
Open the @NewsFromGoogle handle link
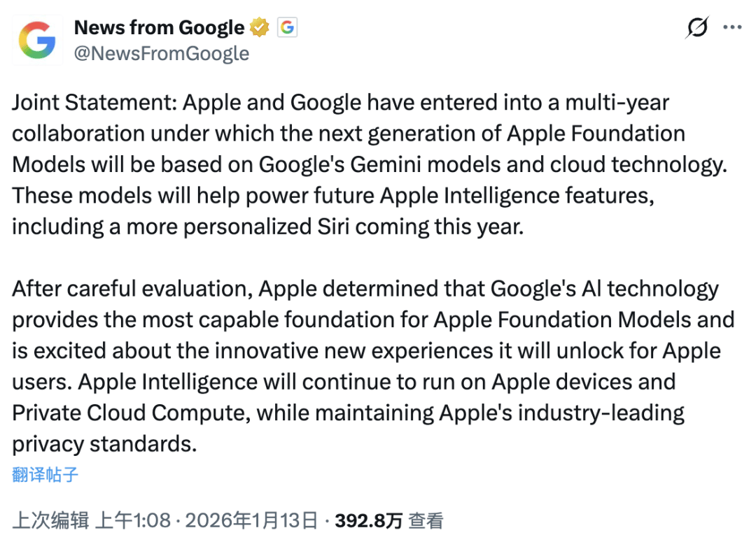point(162,53)
